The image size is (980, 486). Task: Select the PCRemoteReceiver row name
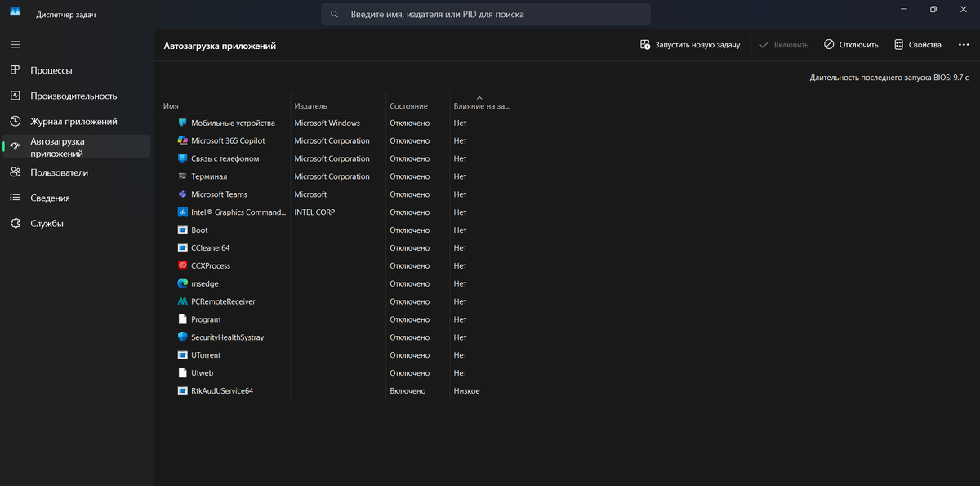click(223, 301)
